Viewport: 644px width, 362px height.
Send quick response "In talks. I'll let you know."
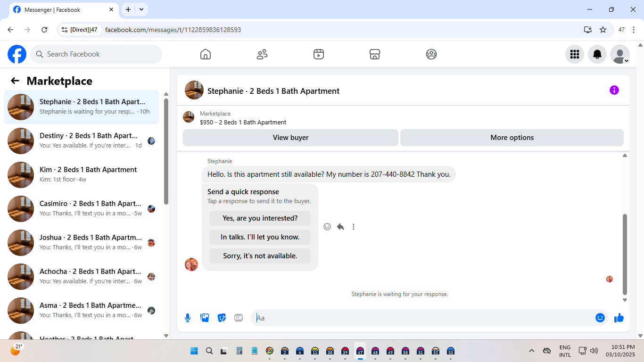click(x=260, y=237)
